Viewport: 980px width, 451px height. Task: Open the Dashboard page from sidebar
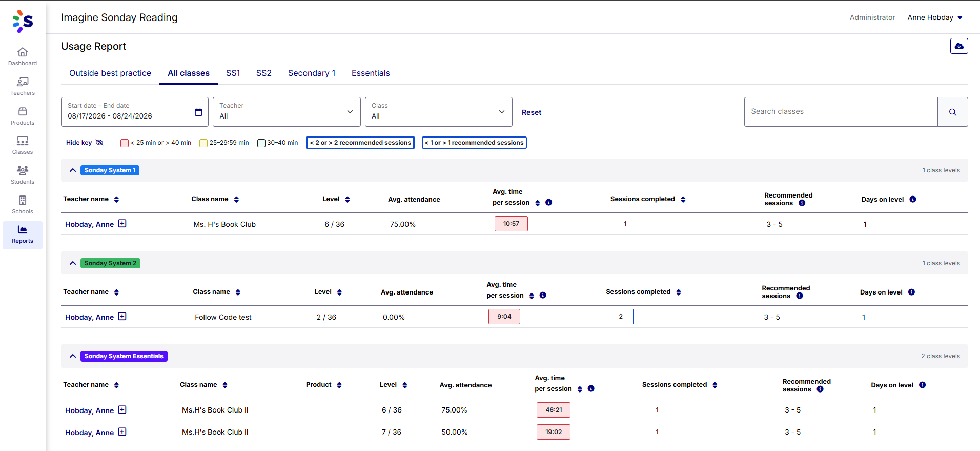23,56
